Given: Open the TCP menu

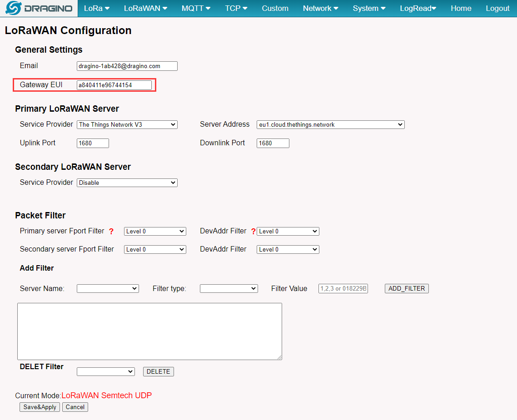Looking at the screenshot, I should (x=236, y=8).
